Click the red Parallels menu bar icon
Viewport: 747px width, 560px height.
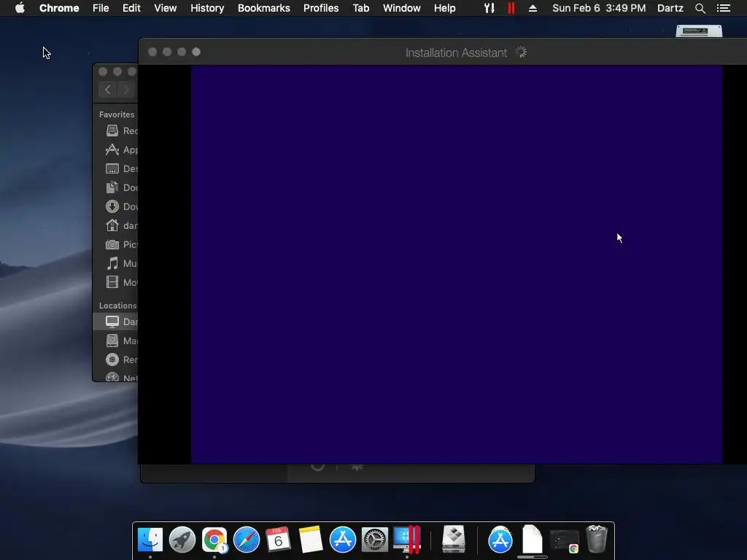tap(511, 8)
